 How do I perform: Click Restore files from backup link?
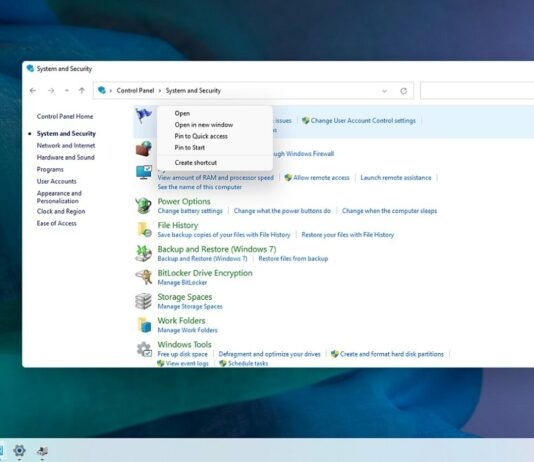pyautogui.click(x=293, y=258)
